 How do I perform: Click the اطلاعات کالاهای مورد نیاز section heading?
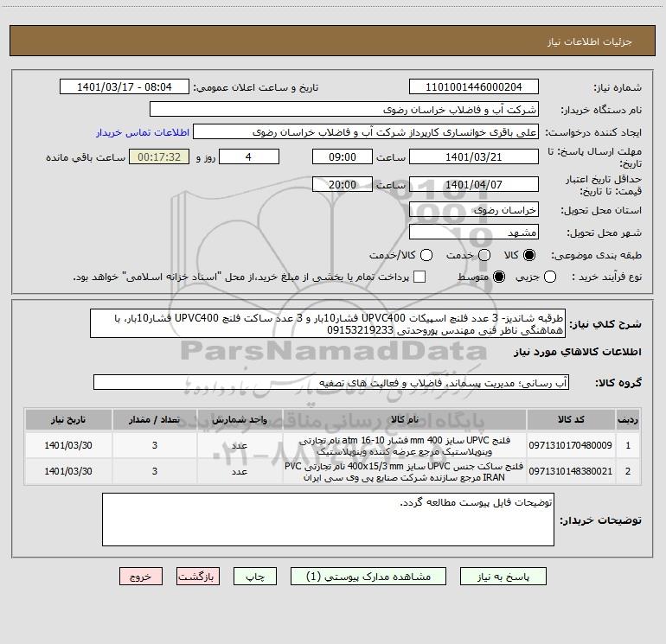pos(577,352)
